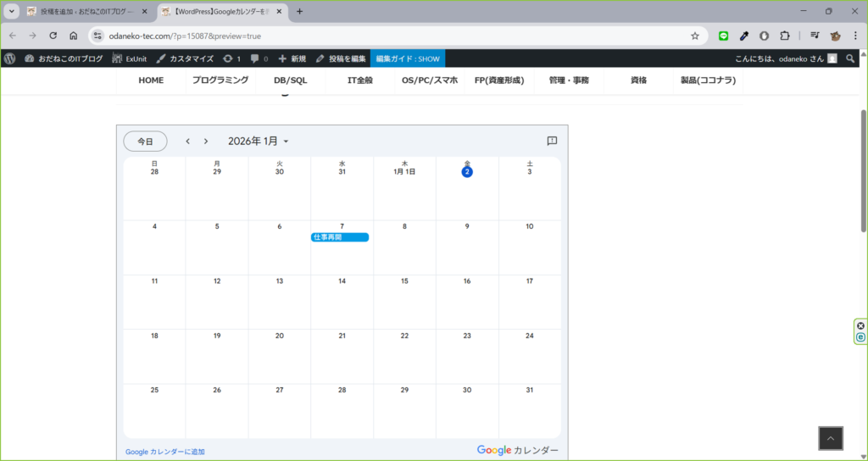Open the browser extensions puzzle icon

pos(784,36)
